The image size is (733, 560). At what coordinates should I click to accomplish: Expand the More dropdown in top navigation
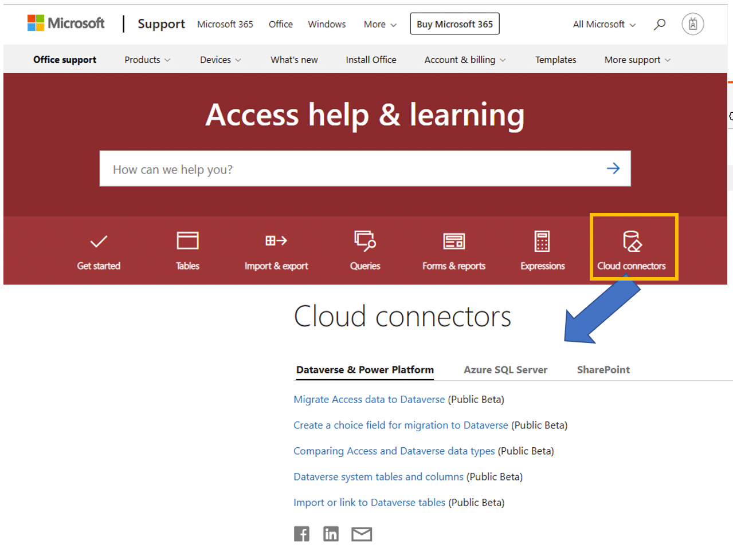tap(380, 24)
